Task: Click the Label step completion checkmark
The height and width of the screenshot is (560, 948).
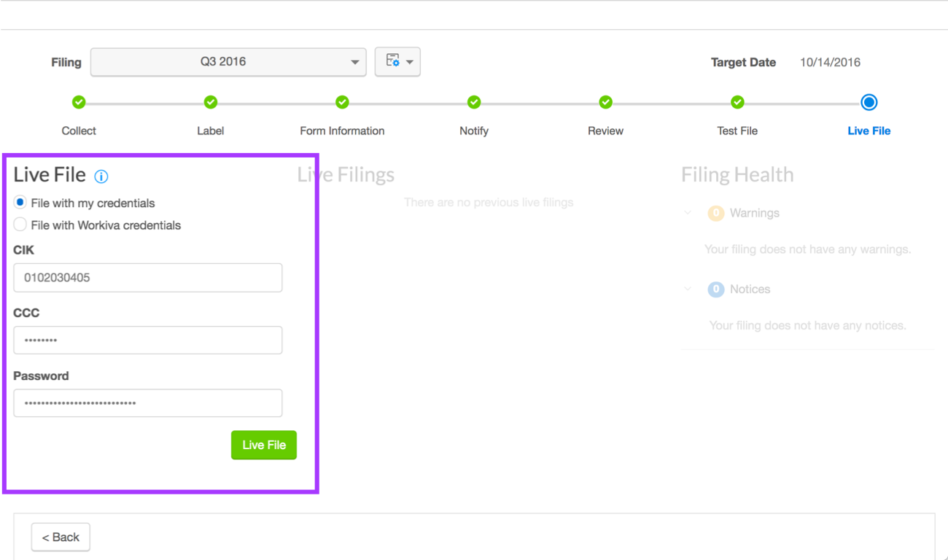Action: coord(210,102)
